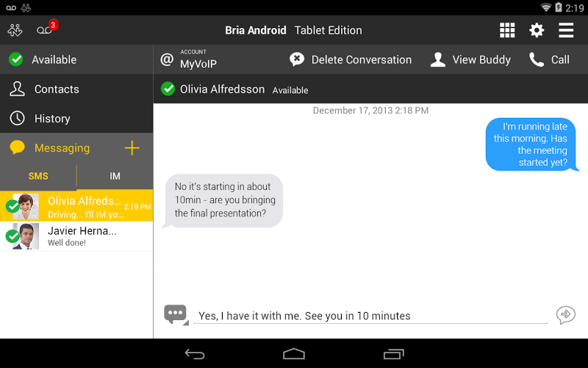Change the Available presence status

(x=76, y=60)
